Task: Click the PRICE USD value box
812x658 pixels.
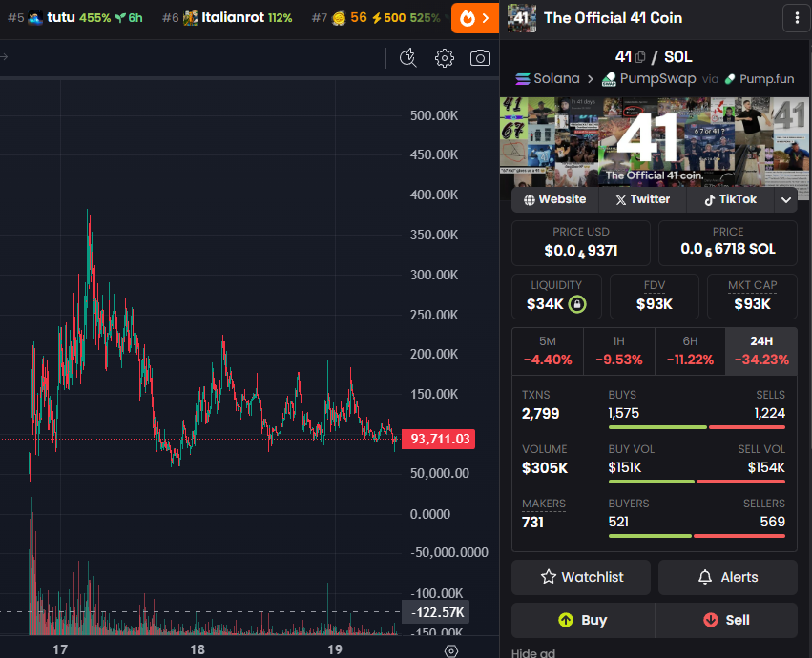Action: [581, 243]
